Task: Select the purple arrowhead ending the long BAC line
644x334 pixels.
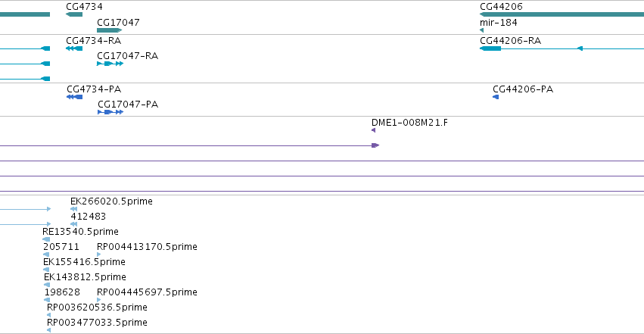Action: point(375,145)
